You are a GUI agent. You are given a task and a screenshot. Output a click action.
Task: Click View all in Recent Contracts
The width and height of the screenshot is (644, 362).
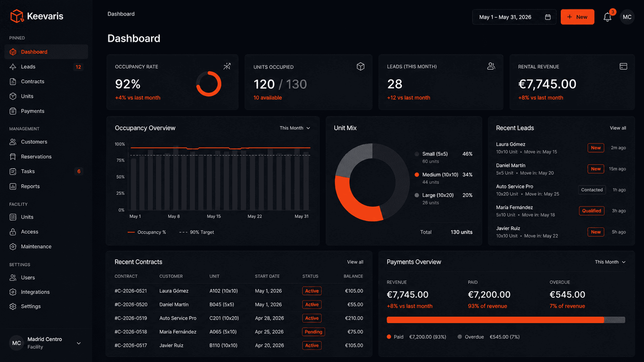click(355, 262)
